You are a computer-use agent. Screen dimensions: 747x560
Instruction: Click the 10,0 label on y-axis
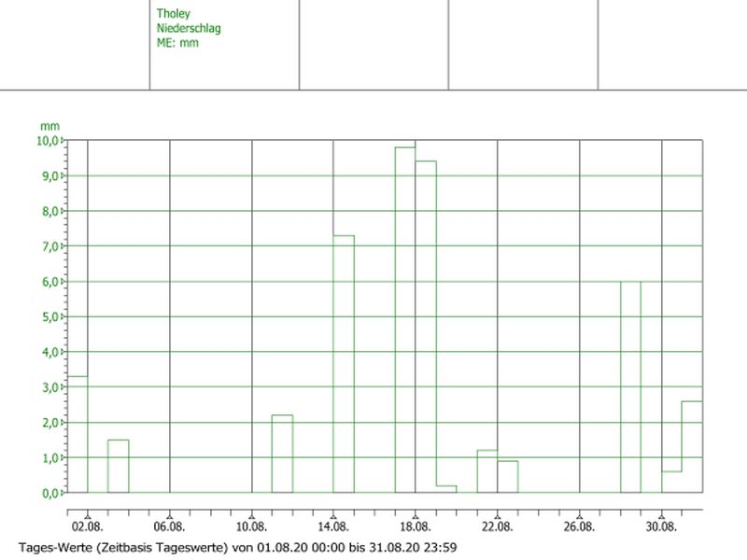pos(48,141)
